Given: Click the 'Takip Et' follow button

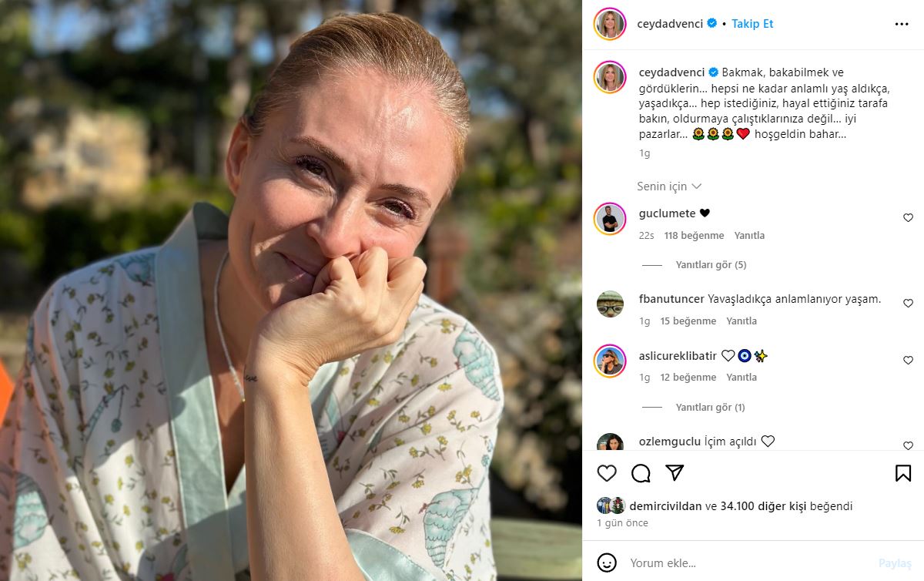Looking at the screenshot, I should click(752, 24).
